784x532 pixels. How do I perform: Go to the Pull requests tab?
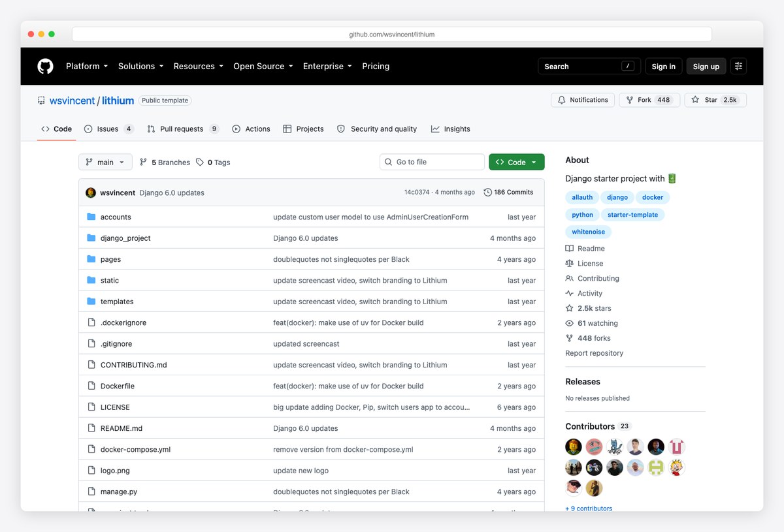(x=183, y=129)
